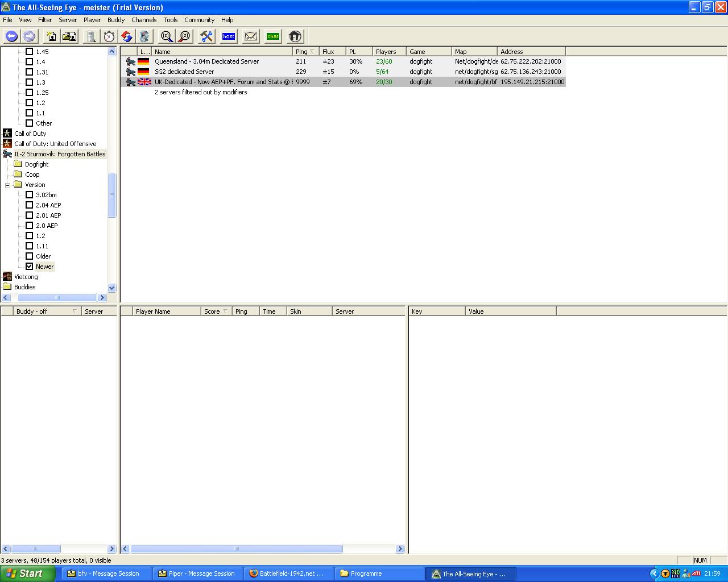Viewport: 728px width, 582px height.
Task: Check the 2.0 AEP version checkbox
Action: [x=30, y=226]
